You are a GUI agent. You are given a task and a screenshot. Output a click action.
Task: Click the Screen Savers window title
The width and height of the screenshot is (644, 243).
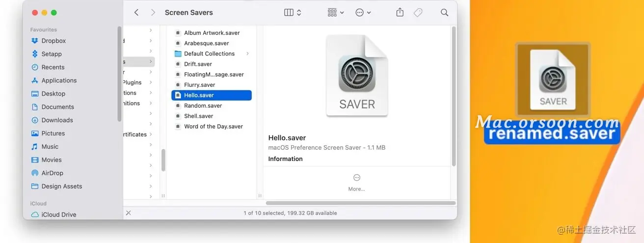[189, 12]
